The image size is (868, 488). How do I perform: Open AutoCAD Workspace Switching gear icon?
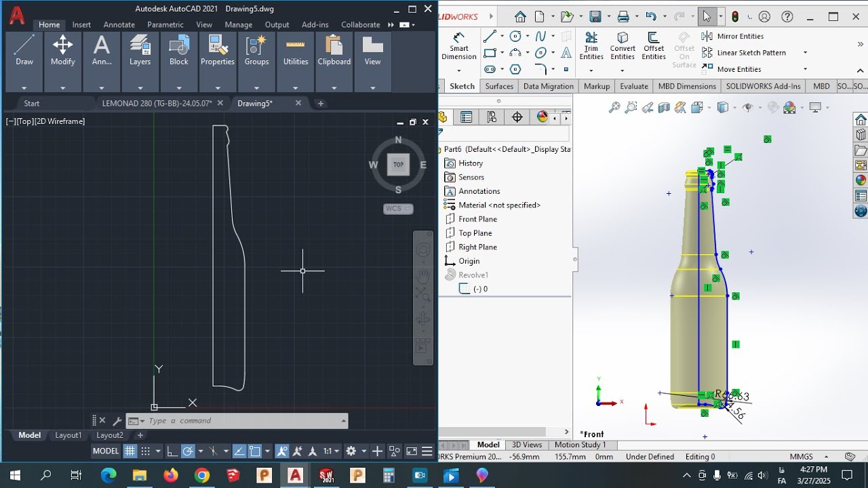click(351, 451)
